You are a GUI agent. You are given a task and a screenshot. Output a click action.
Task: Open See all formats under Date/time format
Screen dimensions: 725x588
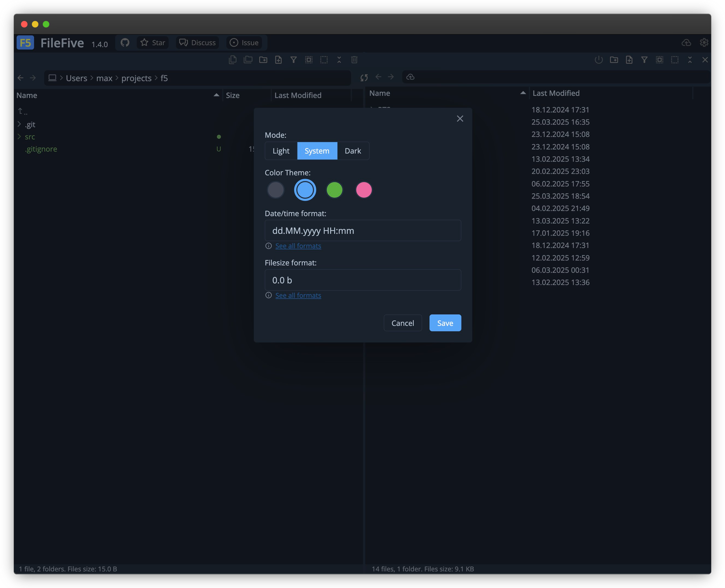pos(298,246)
